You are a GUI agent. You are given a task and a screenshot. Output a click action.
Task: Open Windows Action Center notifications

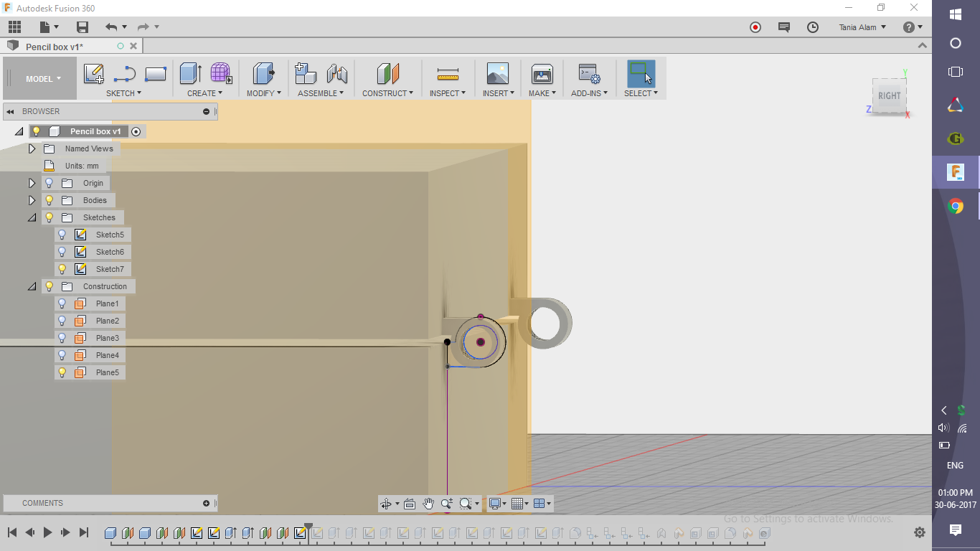956,529
